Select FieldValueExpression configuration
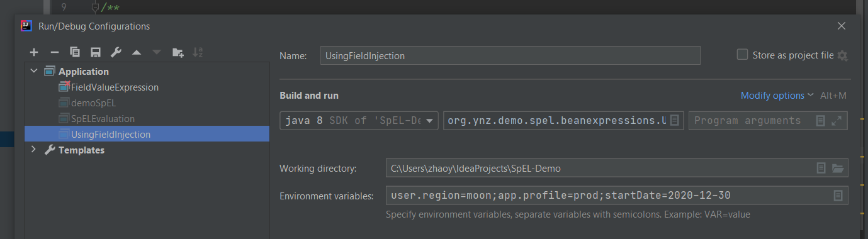Image resolution: width=868 pixels, height=239 pixels. click(115, 87)
